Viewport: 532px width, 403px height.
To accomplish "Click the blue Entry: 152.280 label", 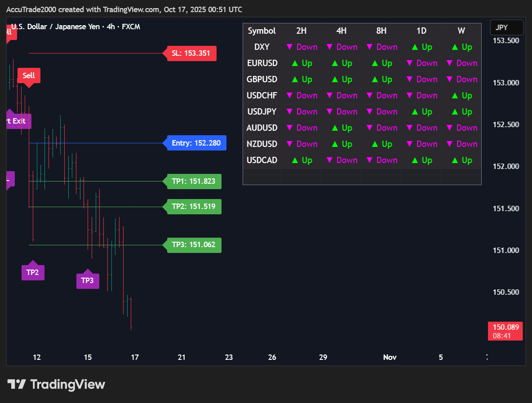I will click(x=196, y=143).
